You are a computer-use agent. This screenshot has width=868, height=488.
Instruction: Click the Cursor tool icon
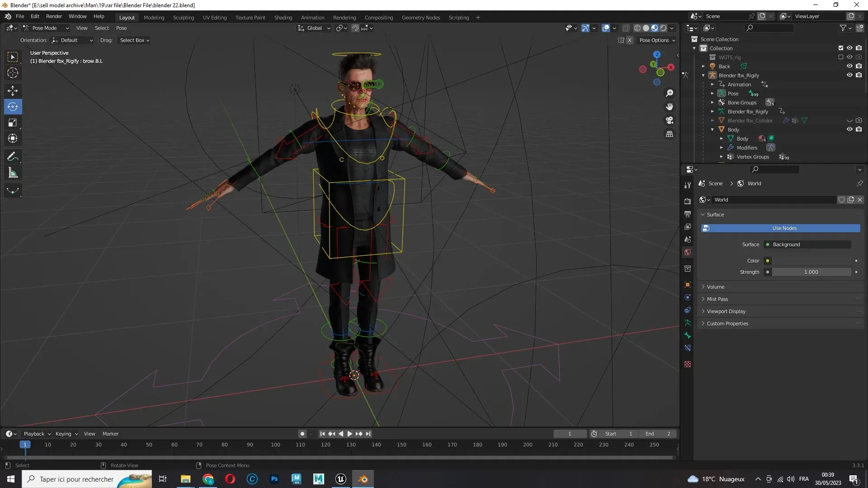(x=13, y=73)
